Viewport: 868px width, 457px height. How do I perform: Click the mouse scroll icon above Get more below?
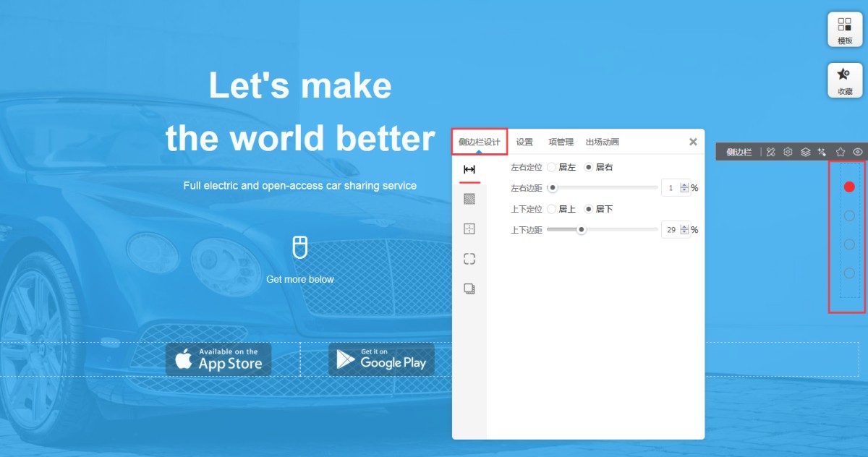click(300, 247)
